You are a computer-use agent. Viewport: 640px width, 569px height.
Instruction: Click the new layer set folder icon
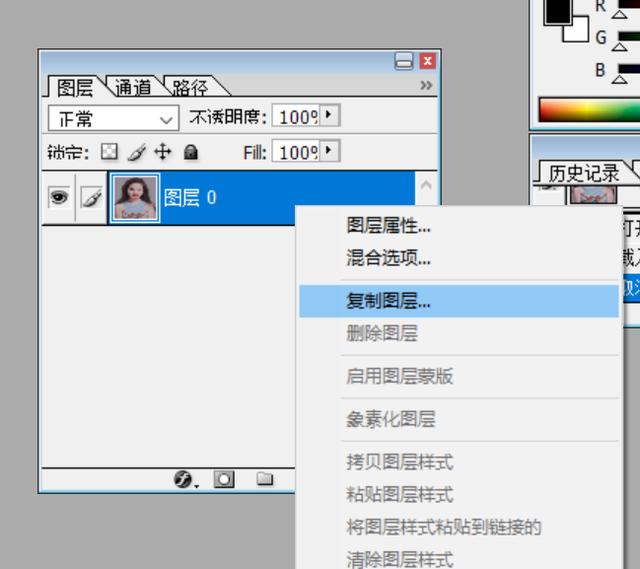point(265,479)
